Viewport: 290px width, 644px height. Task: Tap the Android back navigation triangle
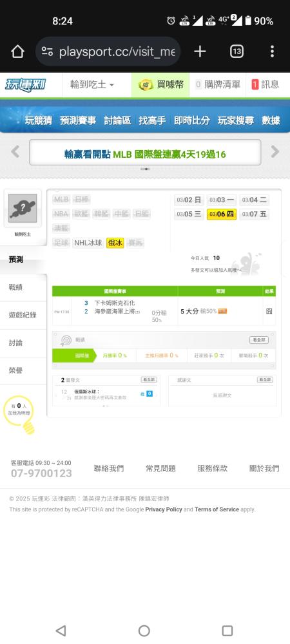click(x=61, y=630)
